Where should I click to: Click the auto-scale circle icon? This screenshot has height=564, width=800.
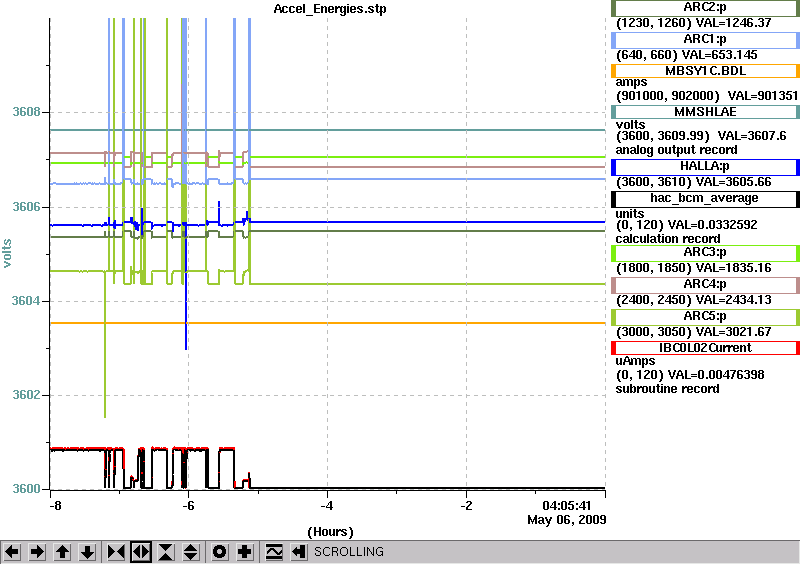(219, 552)
